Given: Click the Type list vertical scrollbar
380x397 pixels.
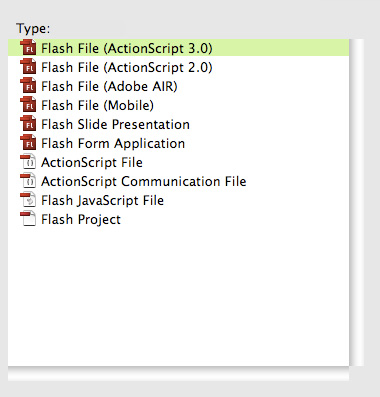Looking at the screenshot, I should click(357, 202).
